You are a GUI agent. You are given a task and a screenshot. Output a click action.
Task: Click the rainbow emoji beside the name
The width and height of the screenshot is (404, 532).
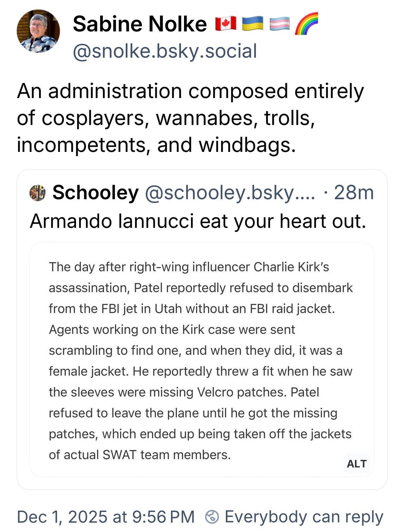tap(306, 23)
